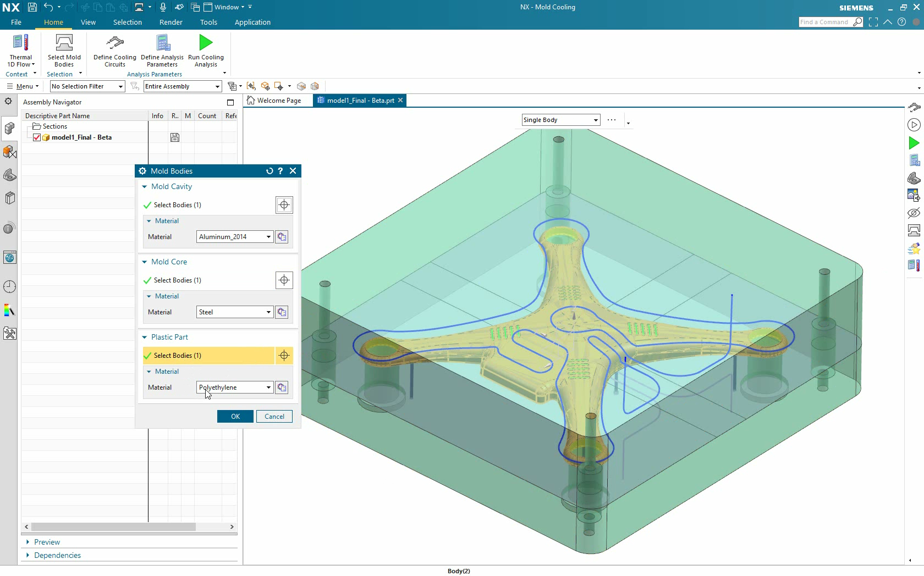Open Define Cooling Circuits
Screen dimensions: 924x576
(114, 49)
